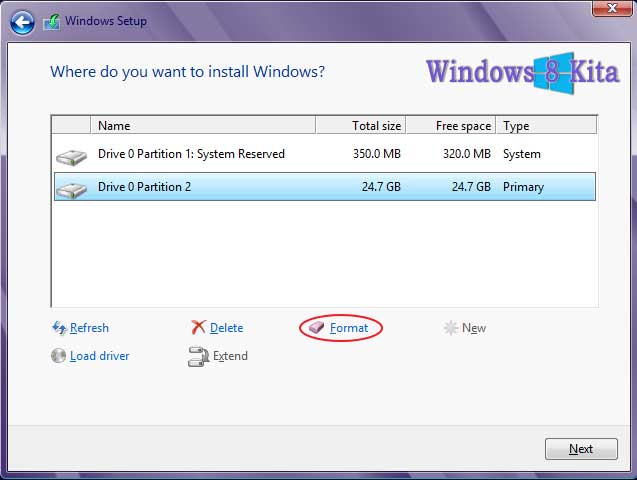Viewport: 637px width, 480px height.
Task: Select the Drive 0 Partition 2 row
Action: (x=325, y=187)
